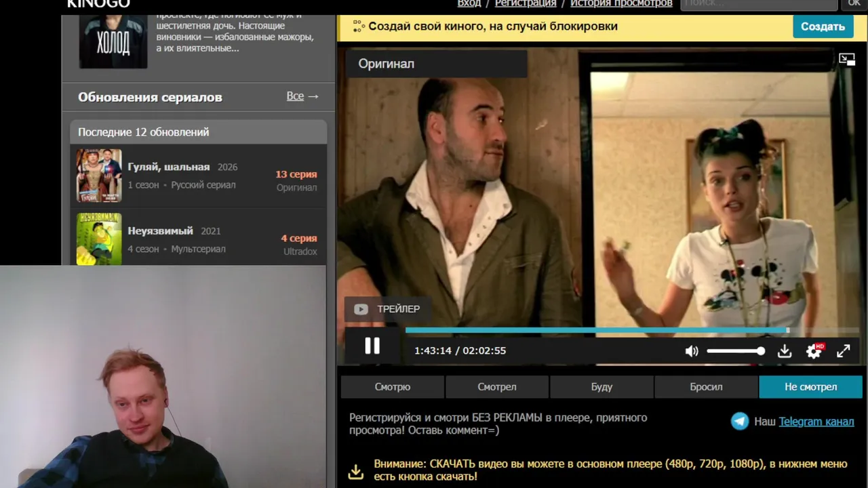The width and height of the screenshot is (868, 488).
Task: Select the Не смотрел status tab
Action: pos(810,387)
